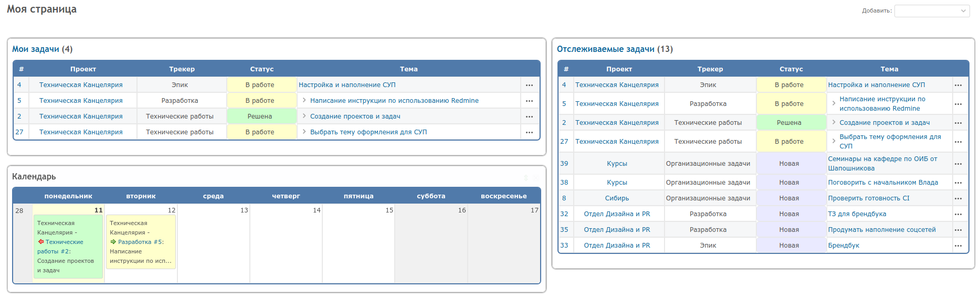Open actions menu for issue 27 in Мои задачи

529,132
